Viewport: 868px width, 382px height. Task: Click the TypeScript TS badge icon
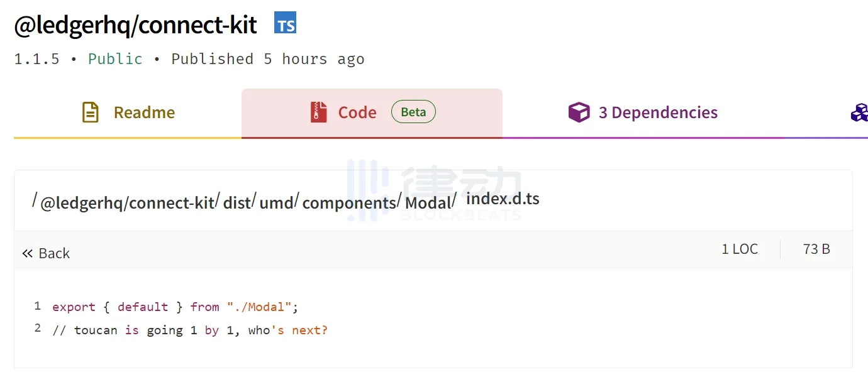point(286,24)
